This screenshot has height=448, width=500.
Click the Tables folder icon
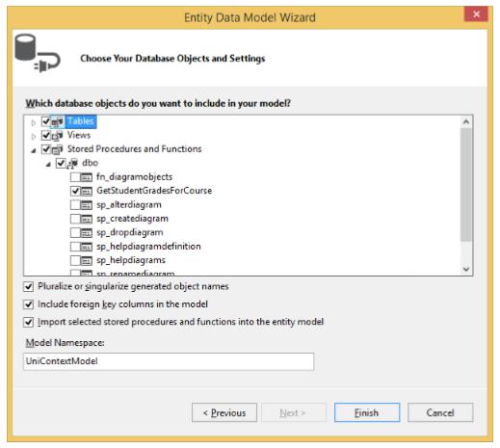pos(58,121)
